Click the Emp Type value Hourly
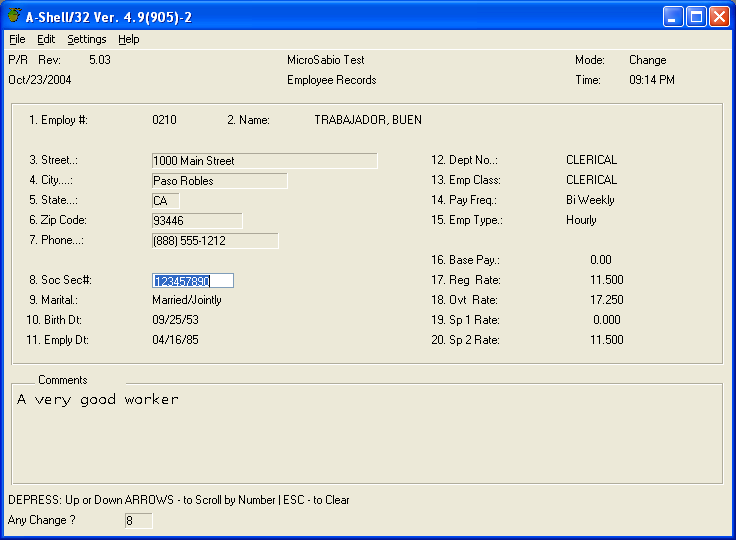736x540 pixels. 581,220
